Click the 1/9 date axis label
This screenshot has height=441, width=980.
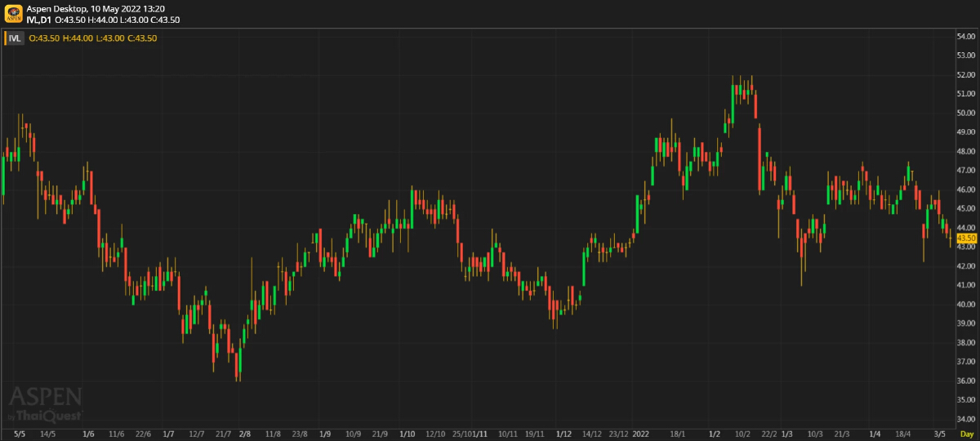click(x=325, y=434)
